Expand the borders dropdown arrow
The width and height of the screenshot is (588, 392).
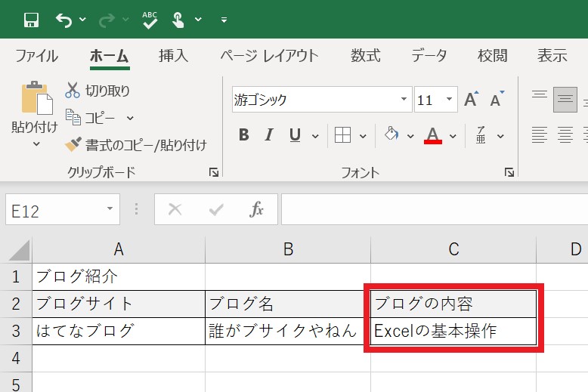[x=363, y=136]
